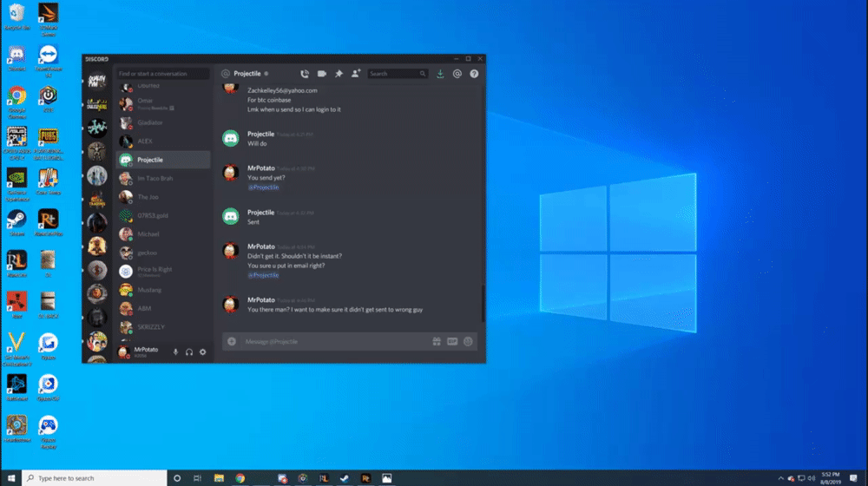
Task: Open Task View on taskbar
Action: click(x=198, y=478)
